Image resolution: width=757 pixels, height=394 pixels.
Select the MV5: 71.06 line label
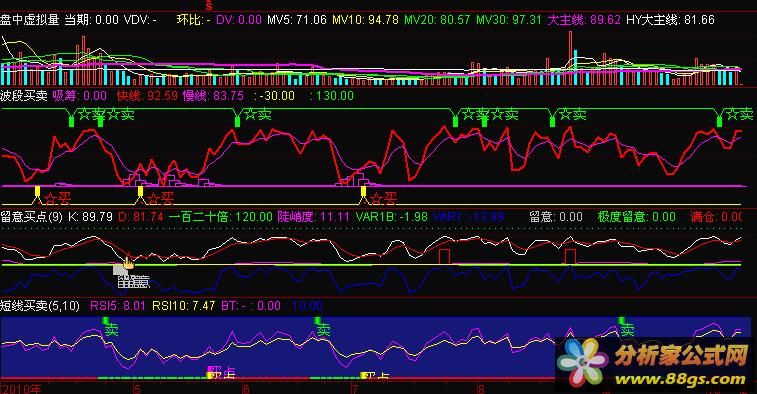click(297, 20)
